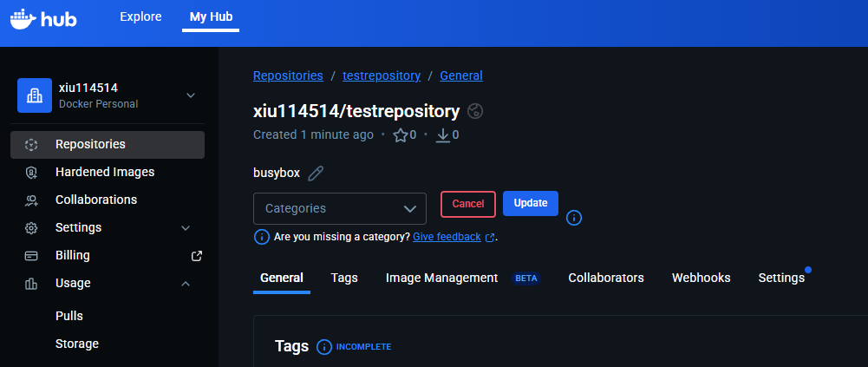This screenshot has width=868, height=367.
Task: Cancel the category edit
Action: click(468, 204)
